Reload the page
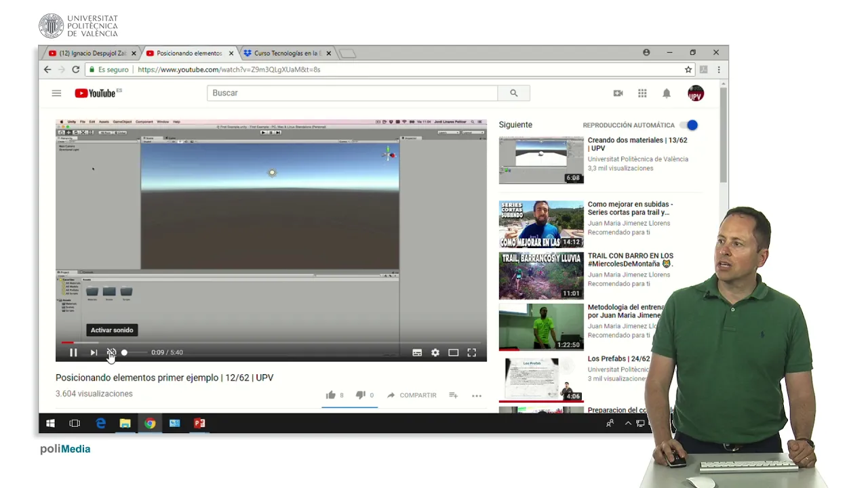Screen dimensions: 868x488 pyautogui.click(x=76, y=69)
